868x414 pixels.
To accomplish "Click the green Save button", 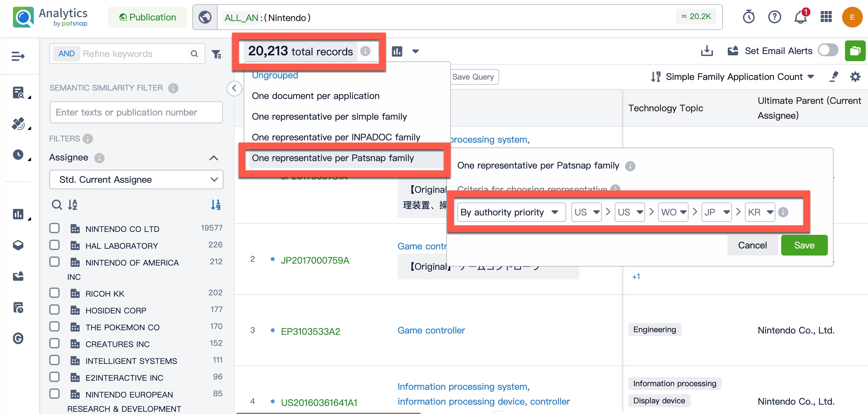I will [x=804, y=245].
